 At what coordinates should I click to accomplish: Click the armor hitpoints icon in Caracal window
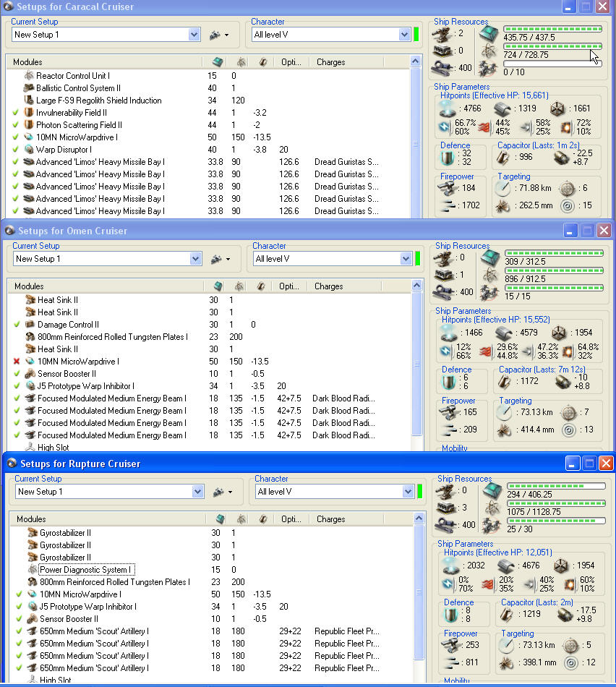click(502, 108)
